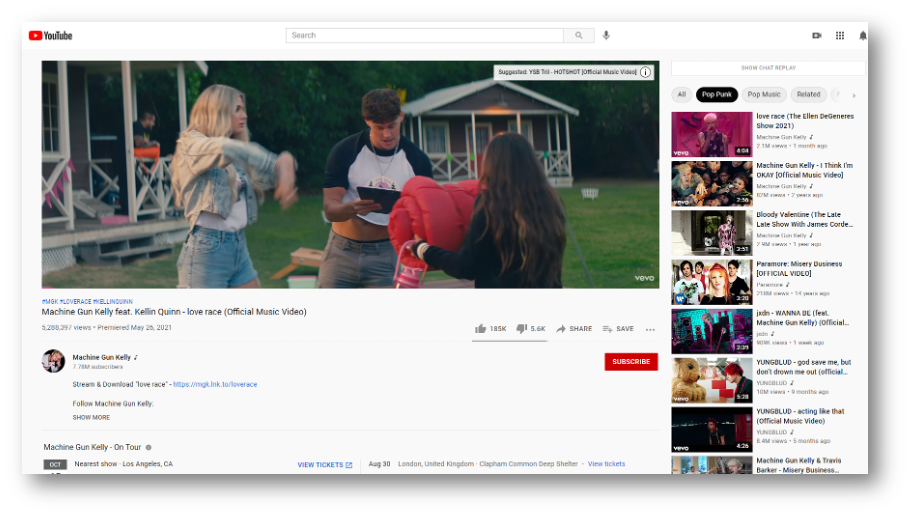Screen dimensions: 910x516
Task: Select the Pop Music filter chip
Action: (764, 95)
